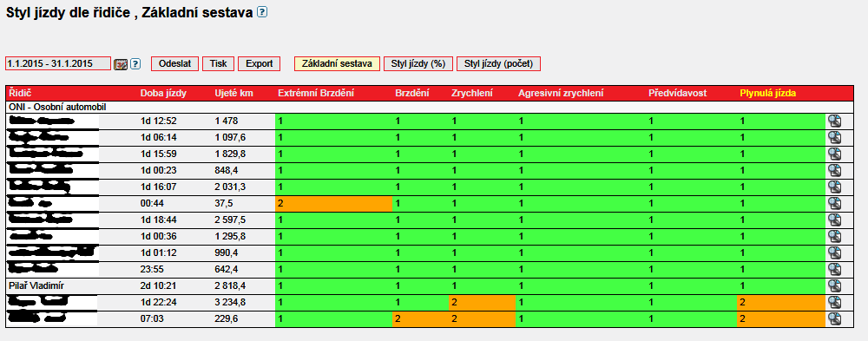The width and height of the screenshot is (868, 341).
Task: Switch to Základní sestava view
Action: 337,63
